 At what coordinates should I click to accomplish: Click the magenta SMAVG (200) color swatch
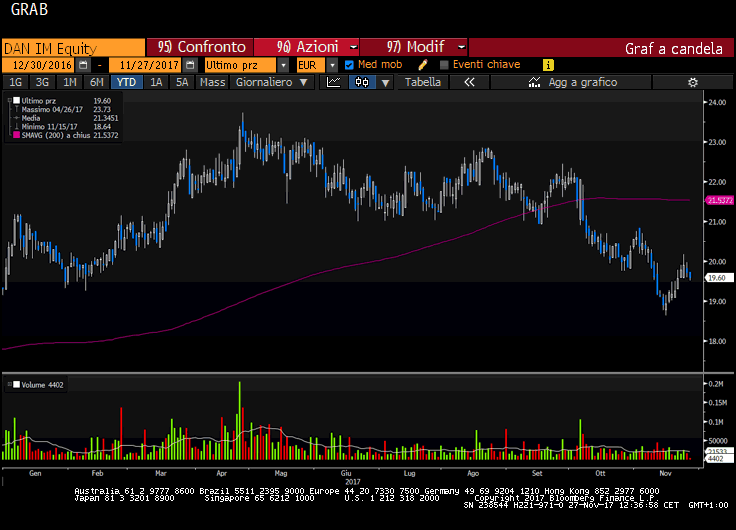click(x=13, y=136)
